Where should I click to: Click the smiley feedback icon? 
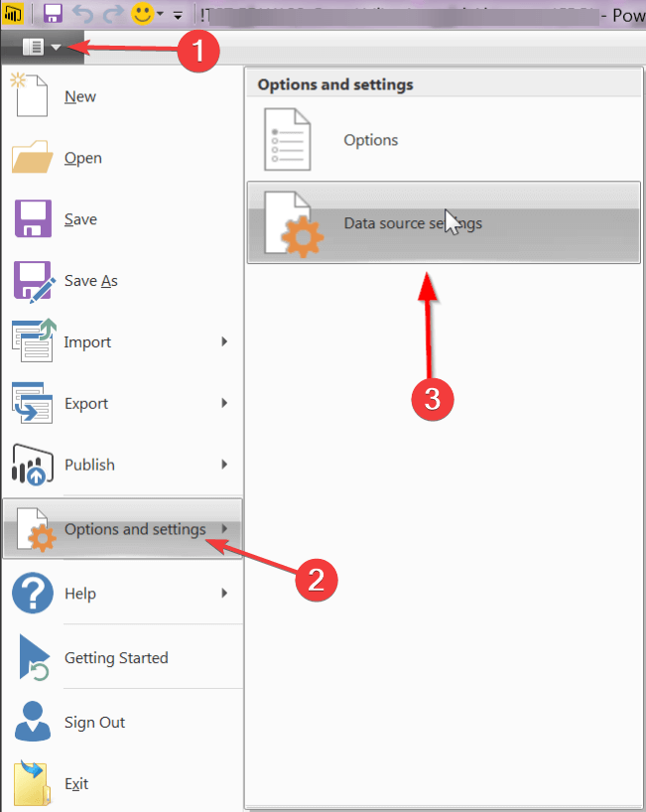[142, 13]
